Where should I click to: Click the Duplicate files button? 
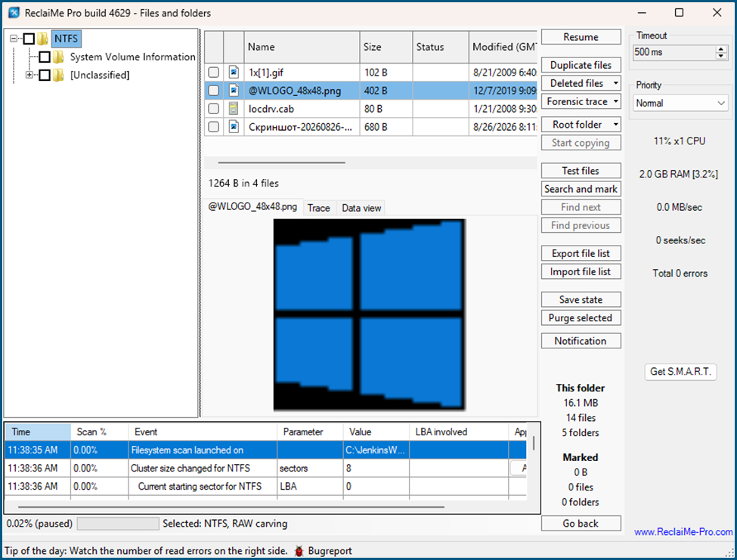point(581,65)
